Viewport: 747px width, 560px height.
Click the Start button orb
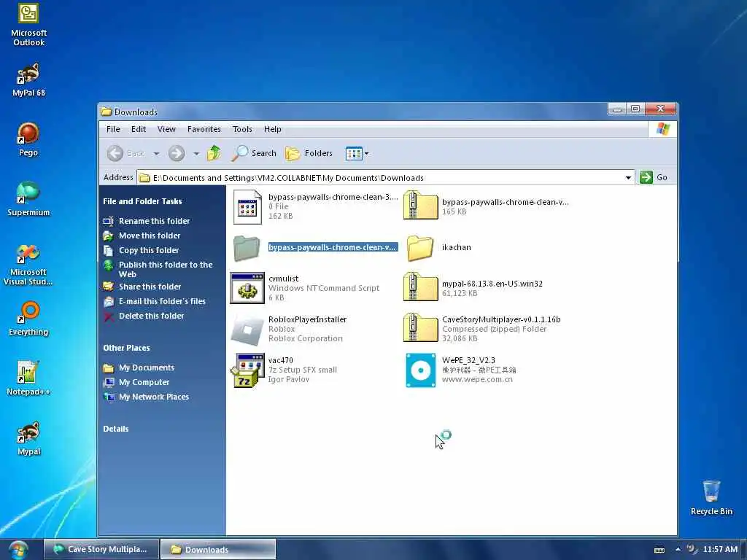point(18,550)
